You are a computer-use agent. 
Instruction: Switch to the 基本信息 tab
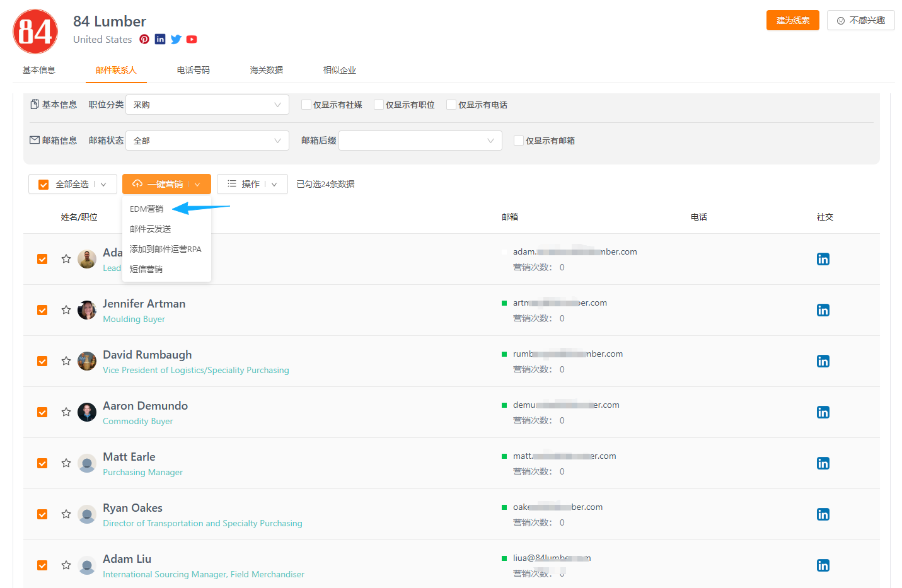(x=39, y=70)
